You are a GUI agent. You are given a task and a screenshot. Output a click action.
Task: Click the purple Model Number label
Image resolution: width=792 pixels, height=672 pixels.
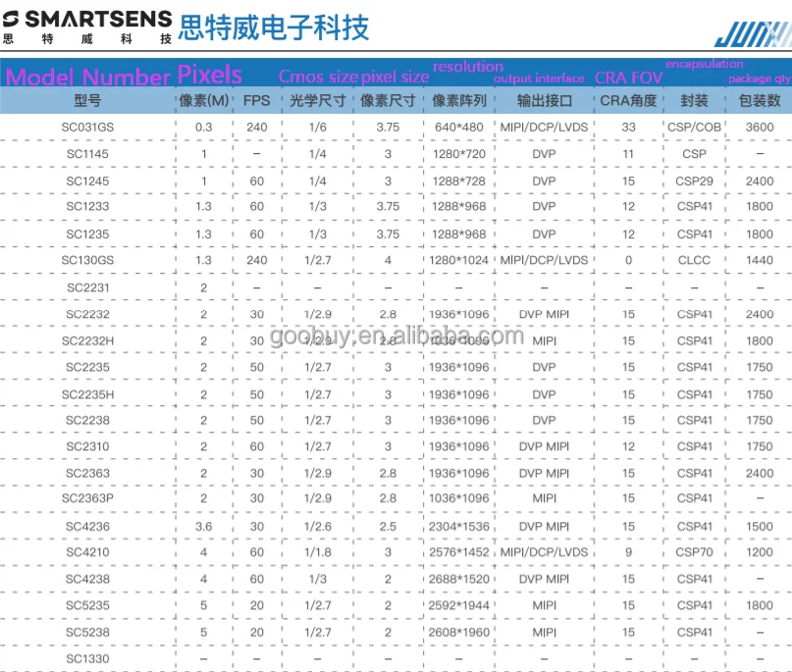(x=87, y=77)
